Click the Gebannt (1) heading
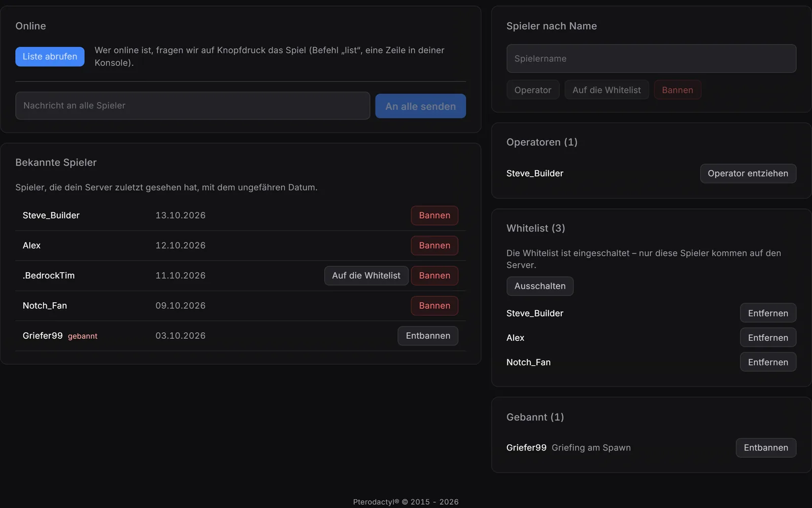This screenshot has height=508, width=812. coord(535,417)
